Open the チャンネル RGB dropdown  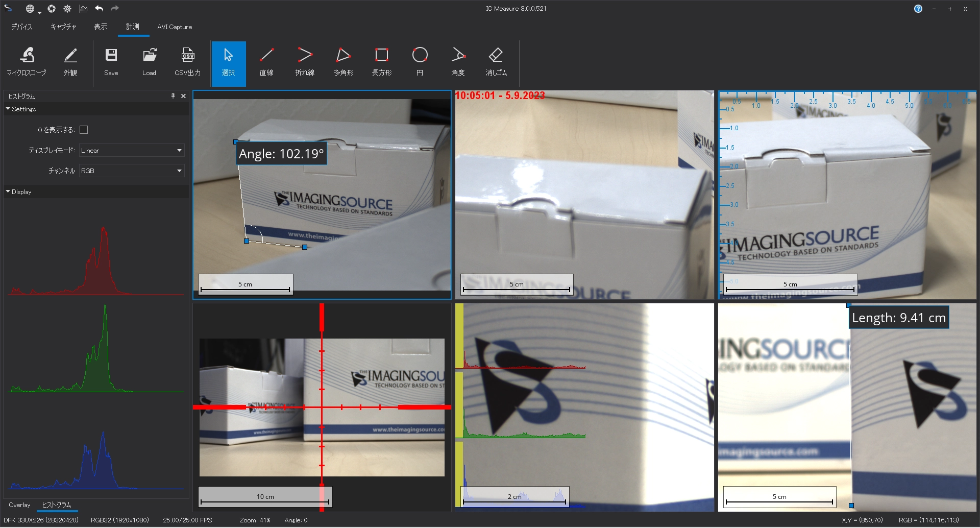coord(132,171)
